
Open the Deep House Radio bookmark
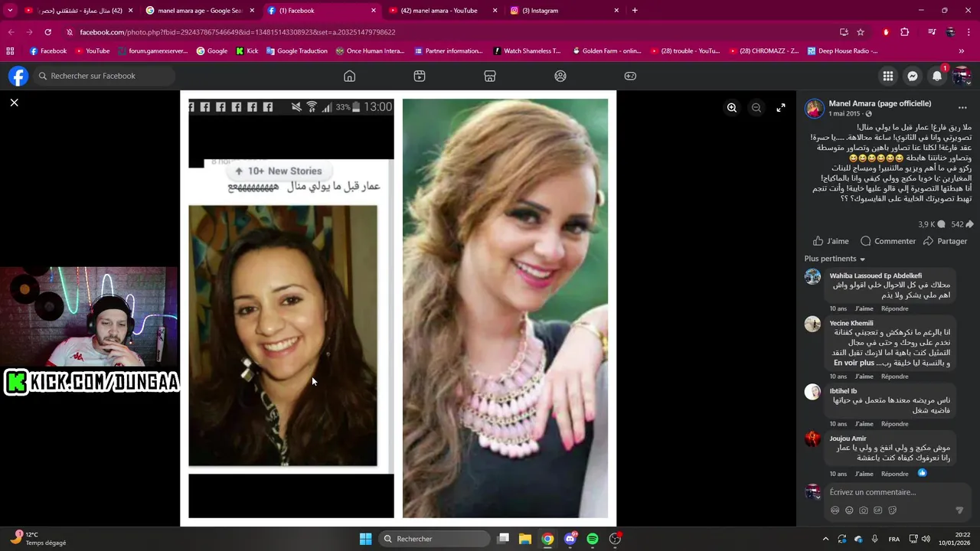pyautogui.click(x=842, y=51)
